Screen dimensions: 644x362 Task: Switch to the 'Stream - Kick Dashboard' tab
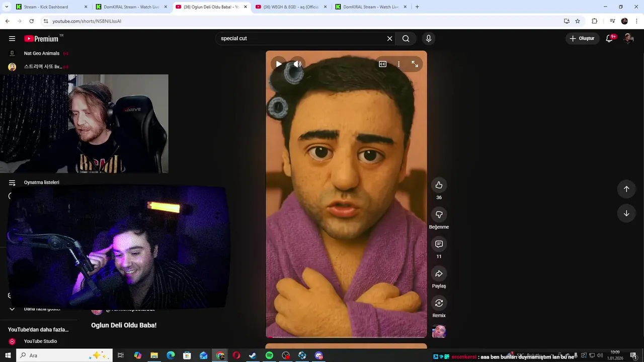click(50, 7)
